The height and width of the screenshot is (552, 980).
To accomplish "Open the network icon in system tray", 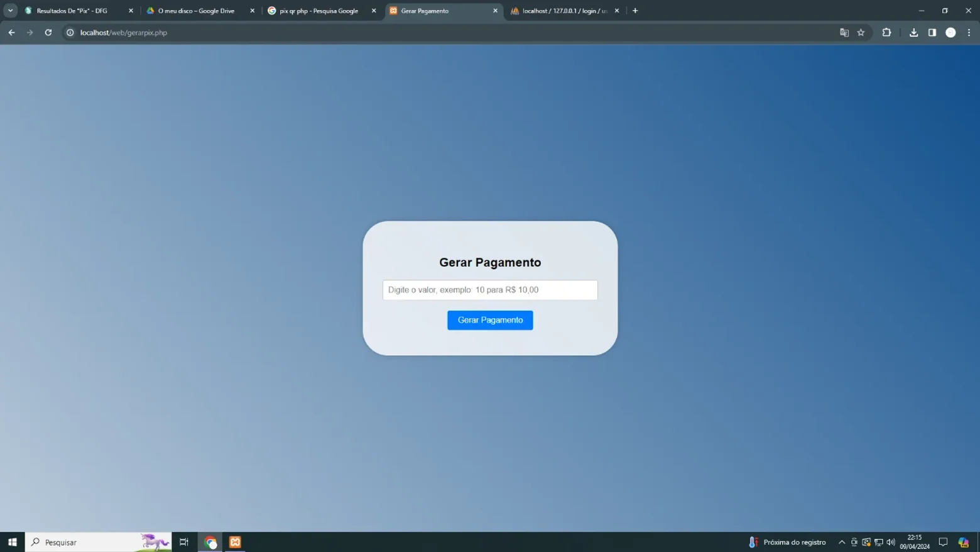I will coord(879,542).
